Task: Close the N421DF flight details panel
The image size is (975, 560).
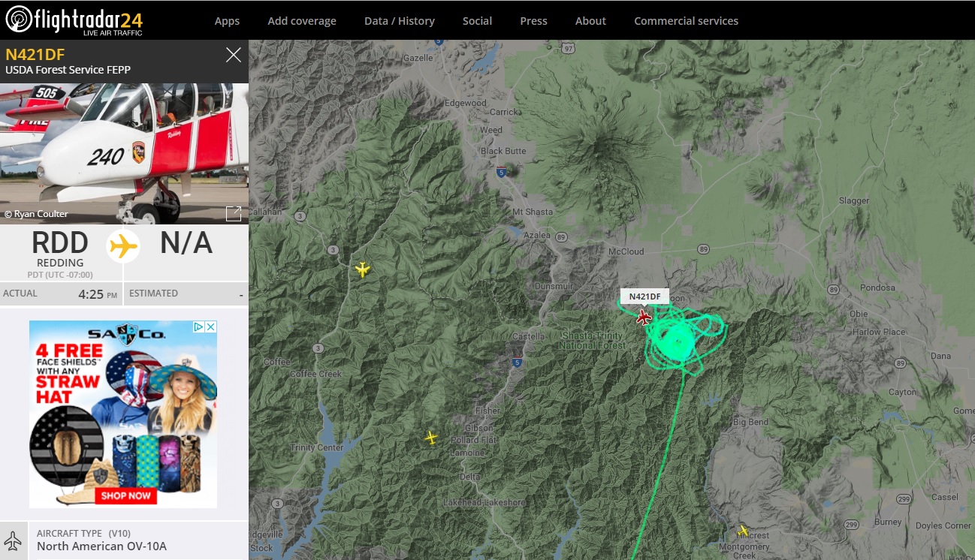Action: click(x=234, y=55)
